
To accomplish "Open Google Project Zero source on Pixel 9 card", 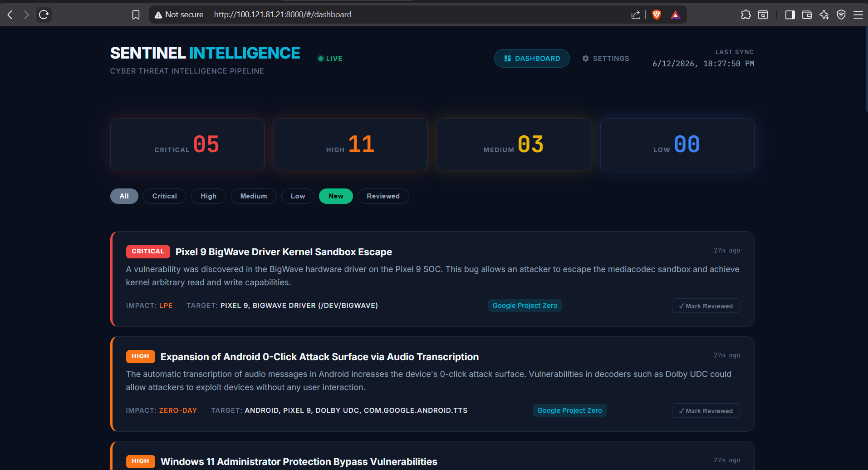I will pos(525,306).
